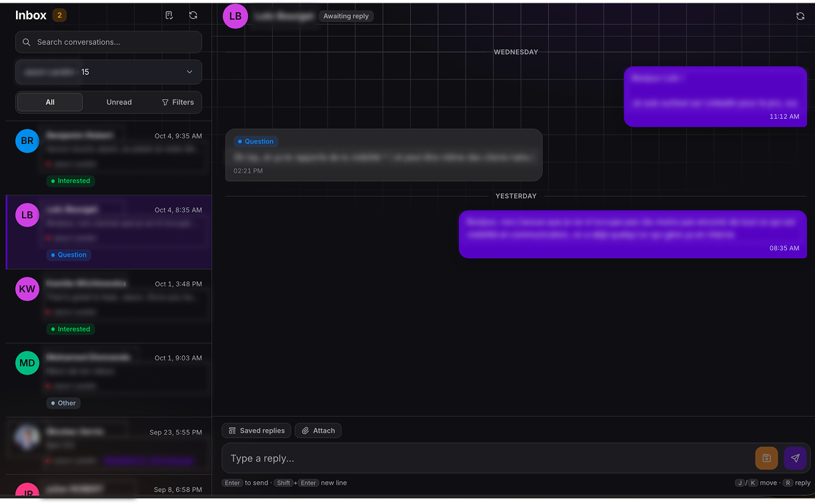Click the purple send arrow button
815x504 pixels.
click(795, 458)
